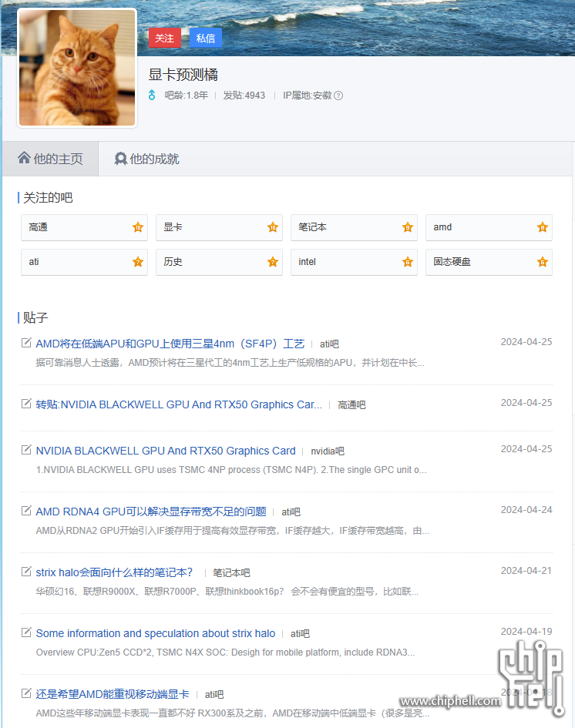Click the 2024-04-24 date on RDNA4 post
The height and width of the screenshot is (728, 575).
point(526,510)
